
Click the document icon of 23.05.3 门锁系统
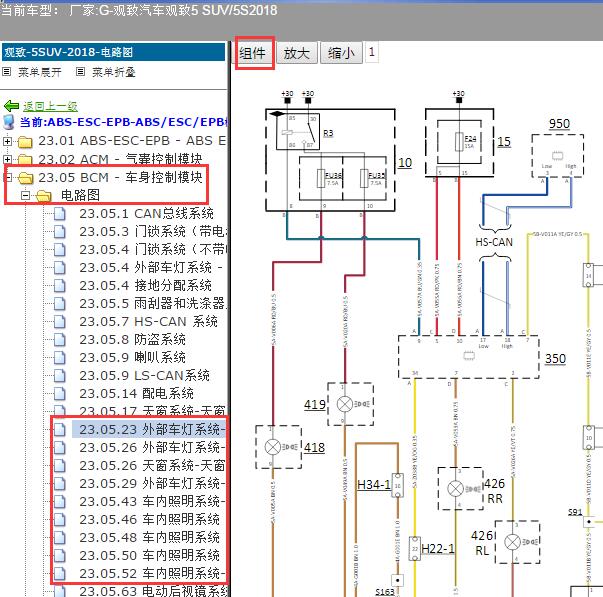[60, 232]
